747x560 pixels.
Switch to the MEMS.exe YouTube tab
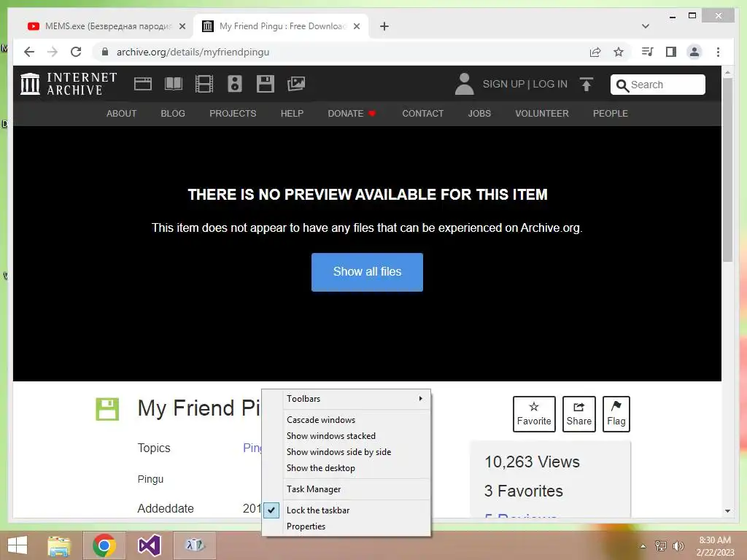click(107, 26)
